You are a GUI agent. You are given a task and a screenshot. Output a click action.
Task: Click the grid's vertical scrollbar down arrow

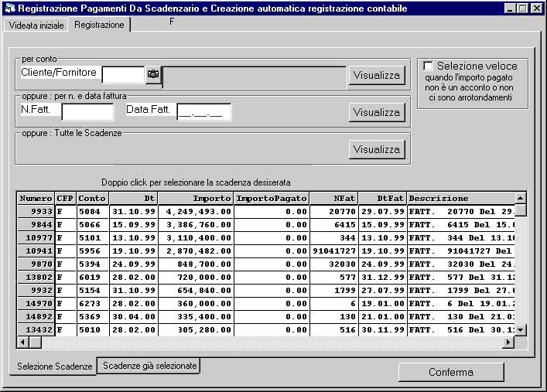520,329
